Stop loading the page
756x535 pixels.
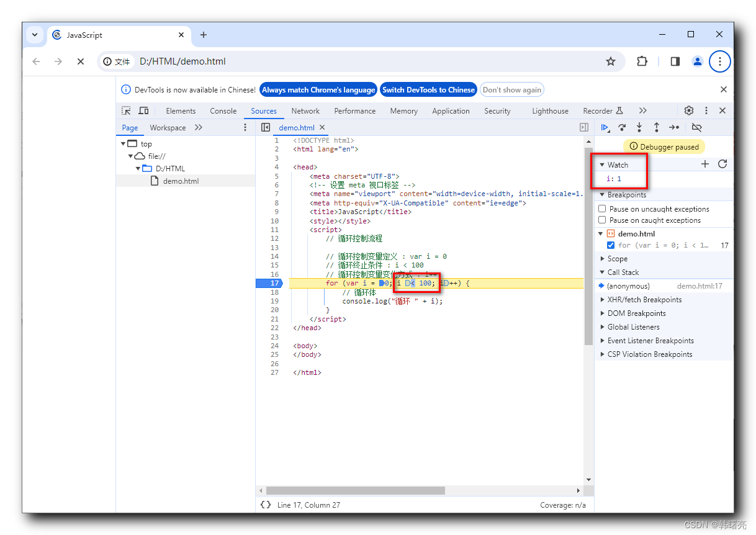(x=81, y=61)
